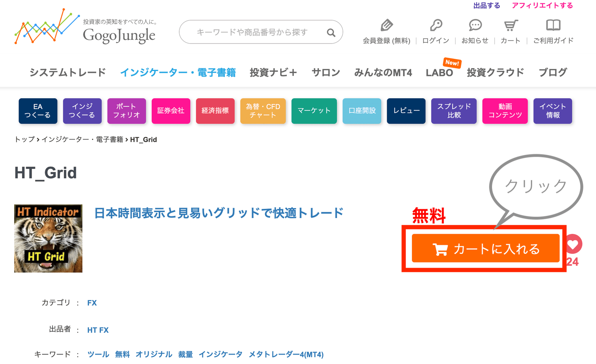Click the イベント情報 button

point(553,111)
